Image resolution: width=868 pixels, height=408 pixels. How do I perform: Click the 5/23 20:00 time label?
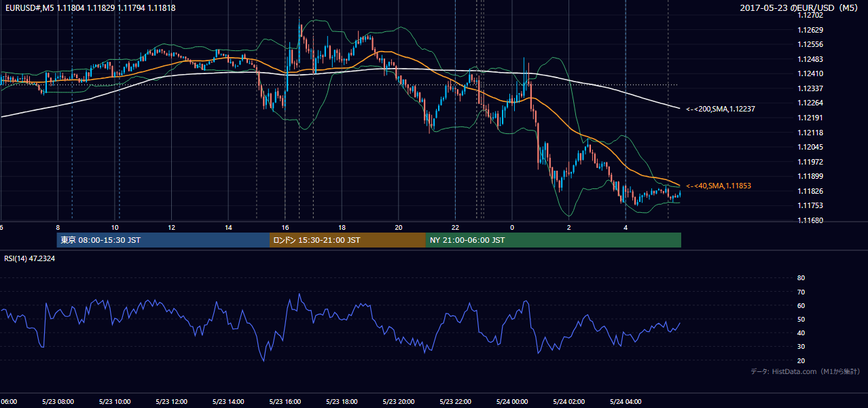399,401
